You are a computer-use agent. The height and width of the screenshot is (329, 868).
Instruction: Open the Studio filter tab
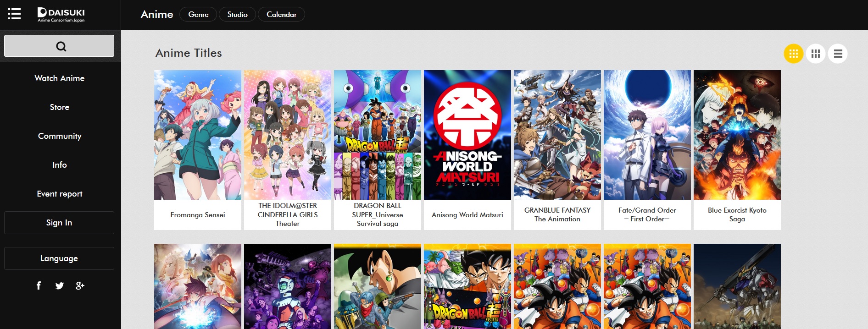point(237,14)
